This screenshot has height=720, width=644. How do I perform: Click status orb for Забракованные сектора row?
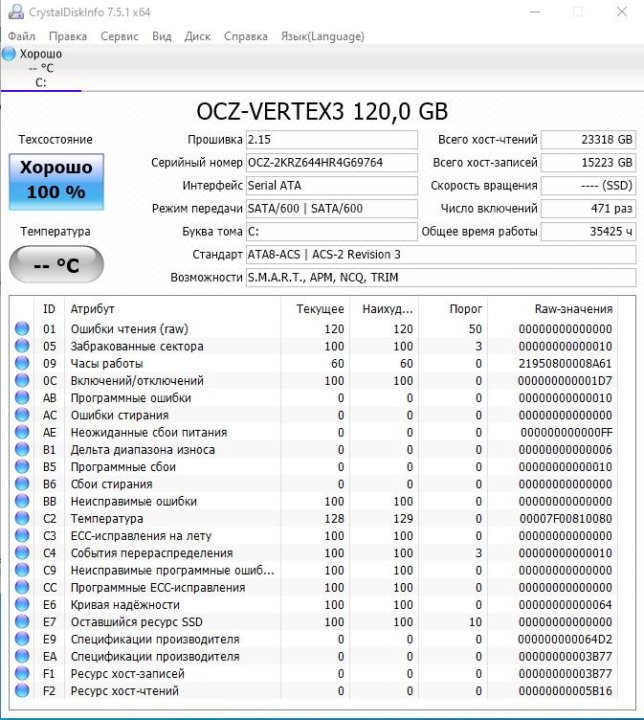(22, 346)
